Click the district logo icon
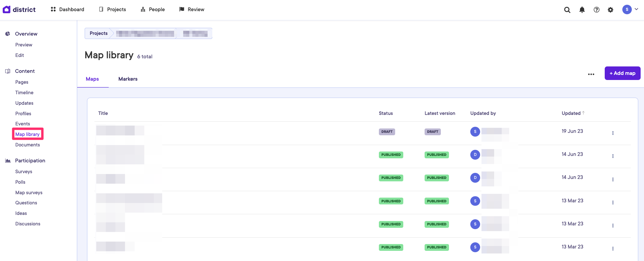 [x=6, y=9]
